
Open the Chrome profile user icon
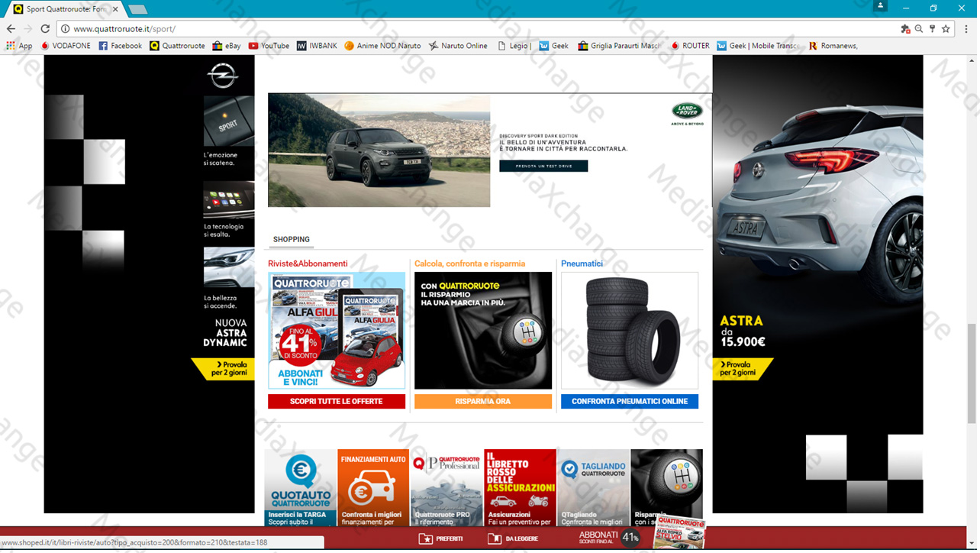[882, 6]
